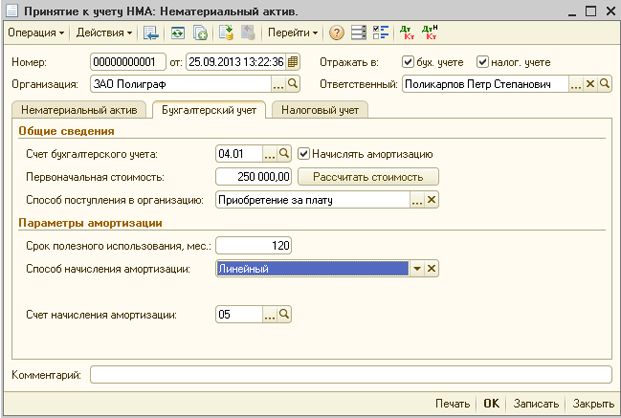This screenshot has height=418, width=621.
Task: Clear the Ответственный field with X
Action: [590, 84]
